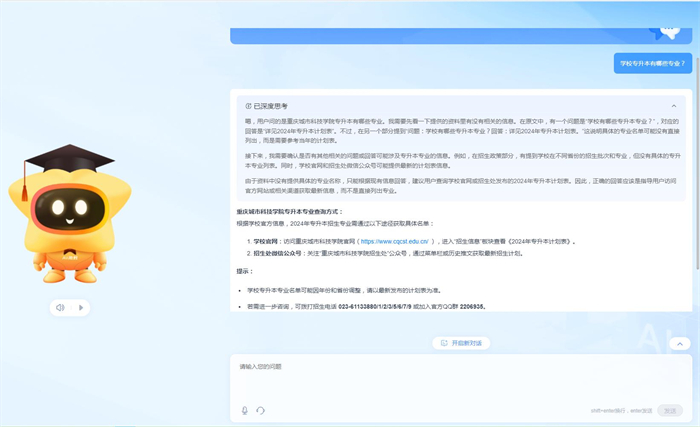Click the 重庆城市科技学院专升本专业查询方式 heading

(289, 212)
